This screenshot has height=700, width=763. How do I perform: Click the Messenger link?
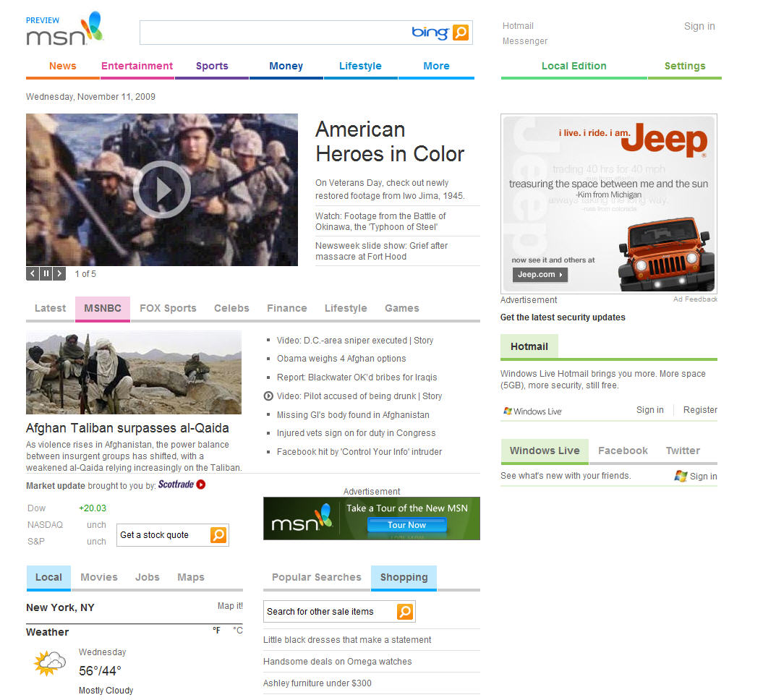[x=525, y=41]
